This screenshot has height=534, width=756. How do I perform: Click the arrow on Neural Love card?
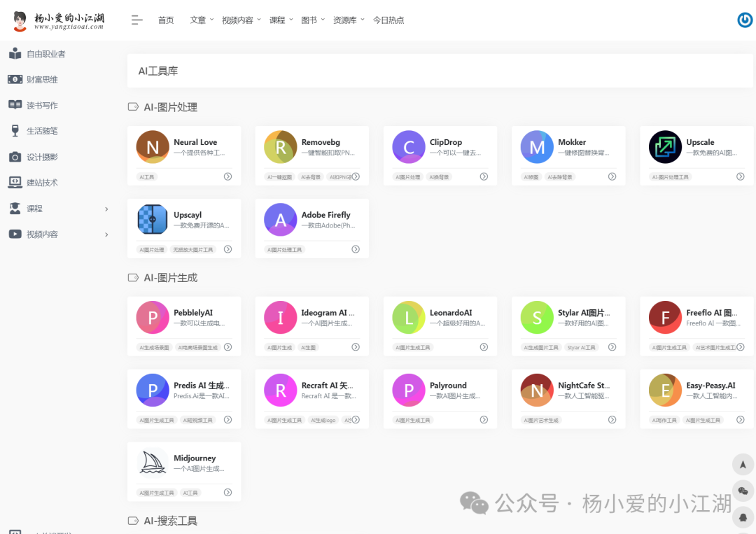pyautogui.click(x=227, y=176)
